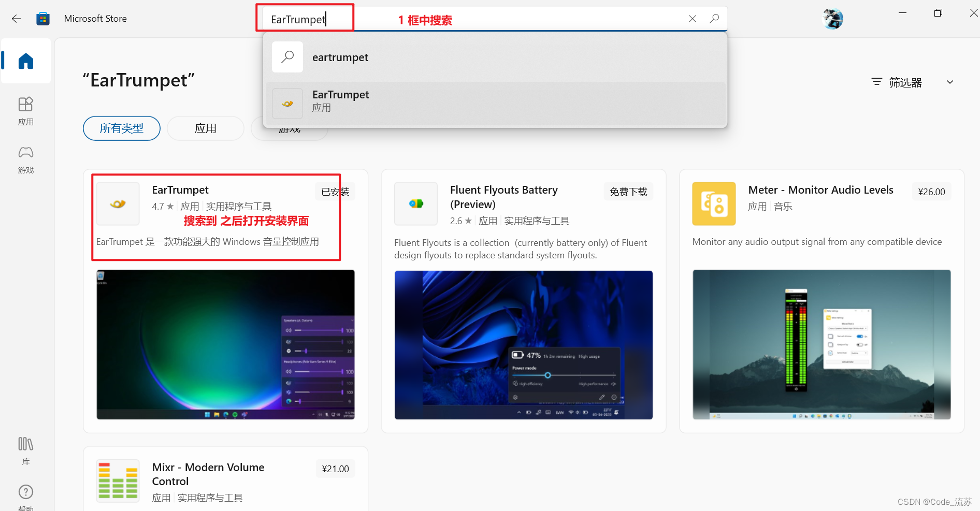Click the EarTrumpet description text
The image size is (980, 511).
[x=207, y=242]
